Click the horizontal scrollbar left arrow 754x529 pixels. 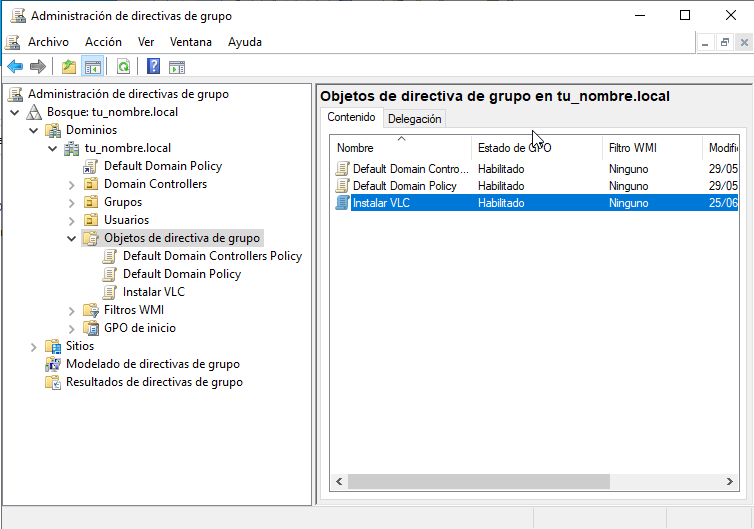339,481
